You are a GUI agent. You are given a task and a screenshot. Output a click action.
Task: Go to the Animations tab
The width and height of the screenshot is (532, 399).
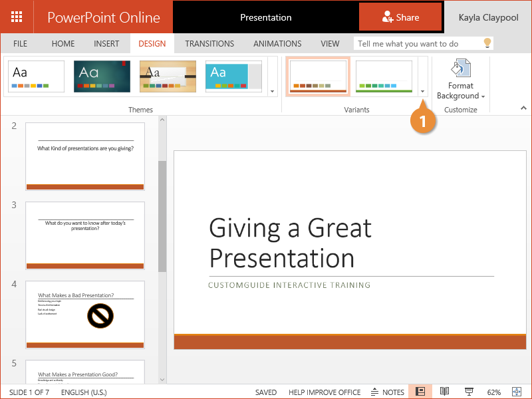tap(277, 44)
